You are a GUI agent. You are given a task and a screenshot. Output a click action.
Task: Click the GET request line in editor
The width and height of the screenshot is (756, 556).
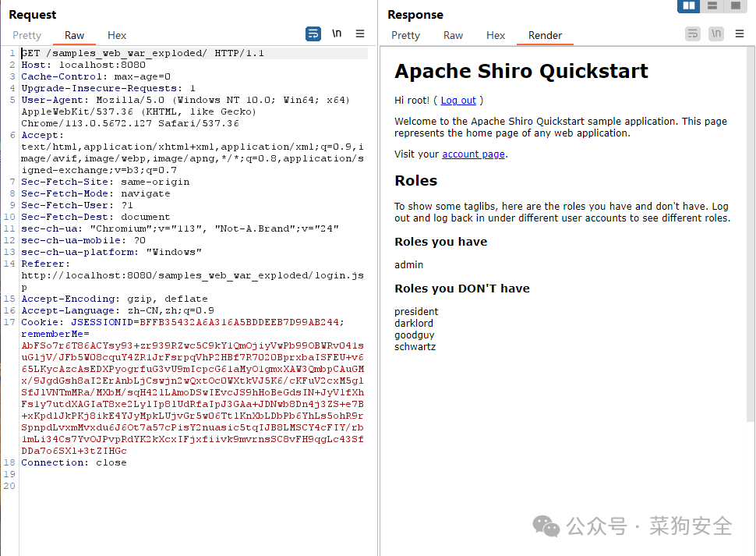tap(143, 53)
